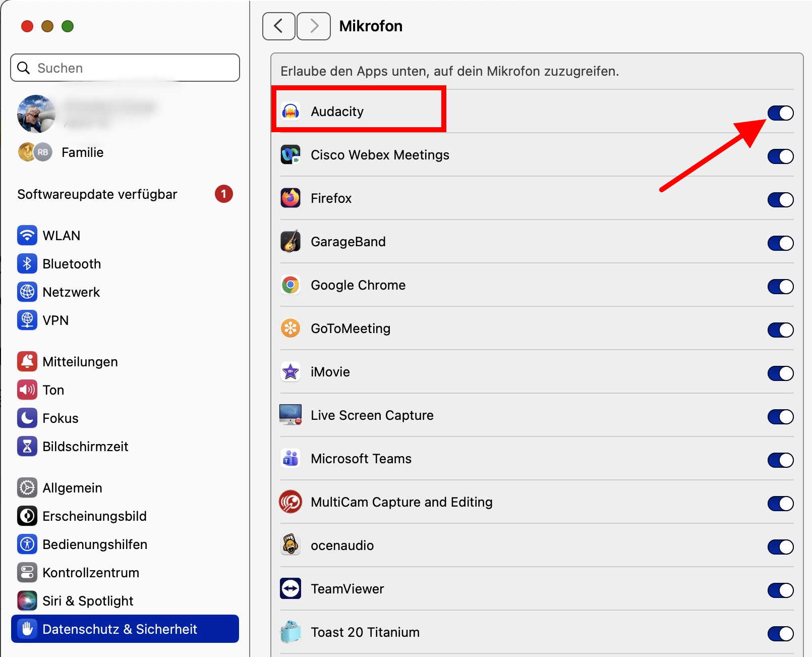Click the Audacity app icon

coord(291,111)
